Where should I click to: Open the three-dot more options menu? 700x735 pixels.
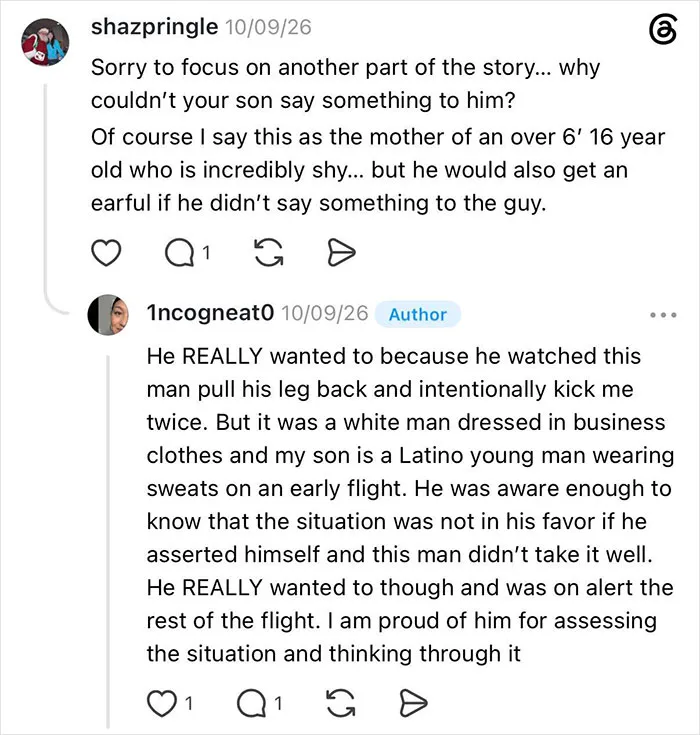click(663, 315)
